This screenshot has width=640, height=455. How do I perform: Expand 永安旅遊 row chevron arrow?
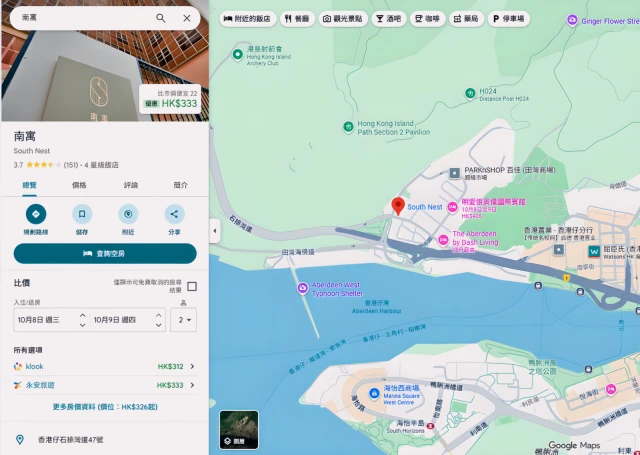click(192, 385)
